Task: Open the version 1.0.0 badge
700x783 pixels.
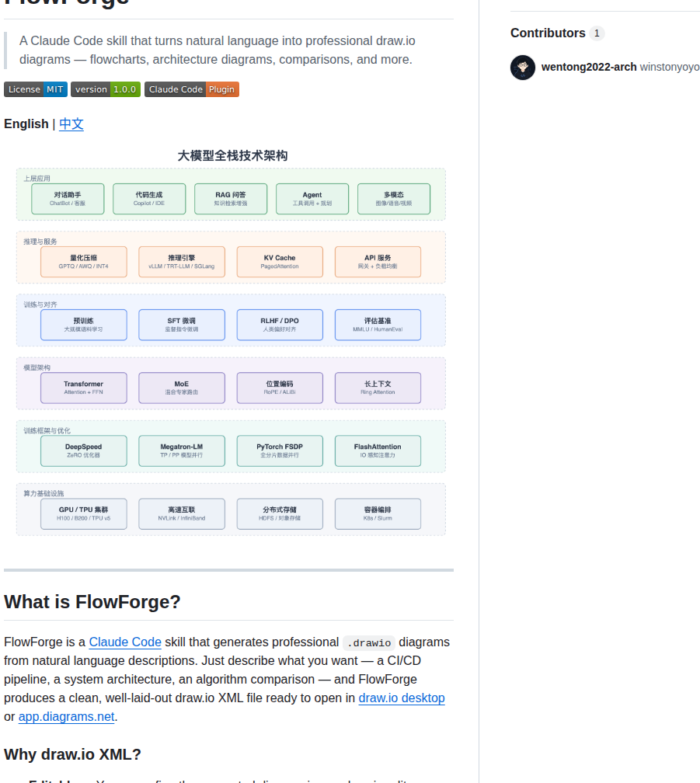Action: pos(106,89)
